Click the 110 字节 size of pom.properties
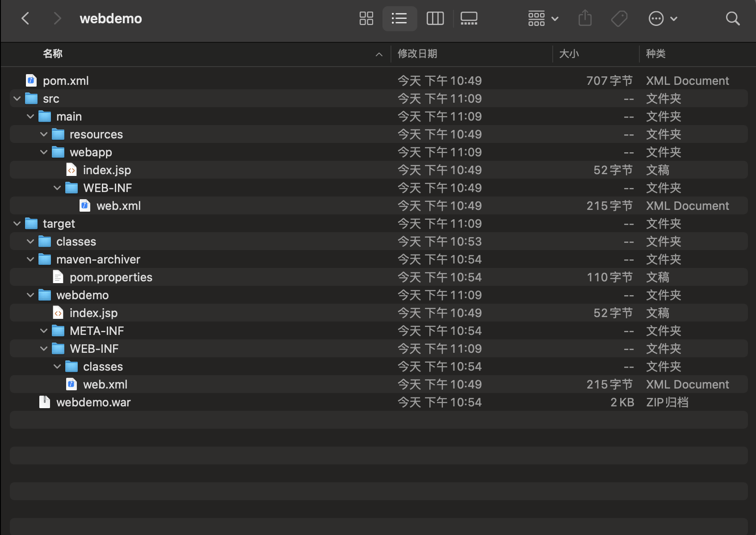Screen dimensions: 756x535 (x=610, y=277)
